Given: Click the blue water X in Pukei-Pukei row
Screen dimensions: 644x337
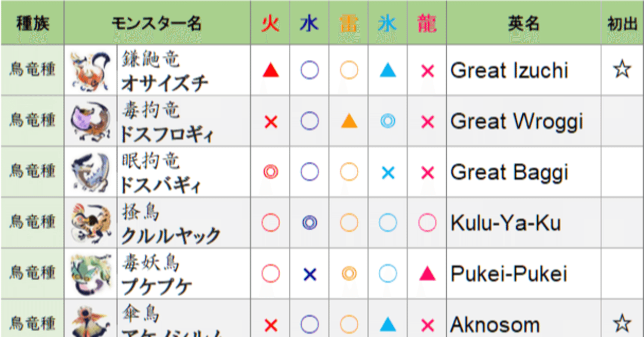Looking at the screenshot, I should [x=309, y=274].
